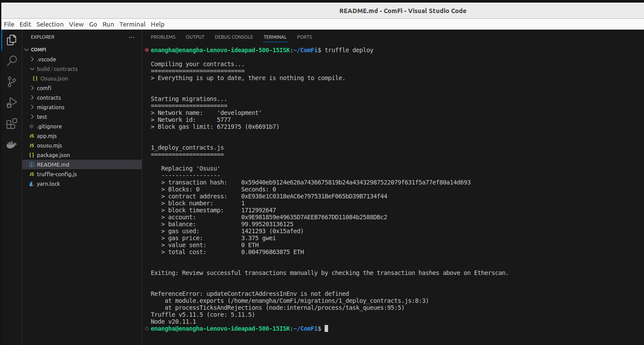Viewport: 644px width, 345px height.
Task: Open the Explorer view in activity bar
Action: click(x=11, y=40)
